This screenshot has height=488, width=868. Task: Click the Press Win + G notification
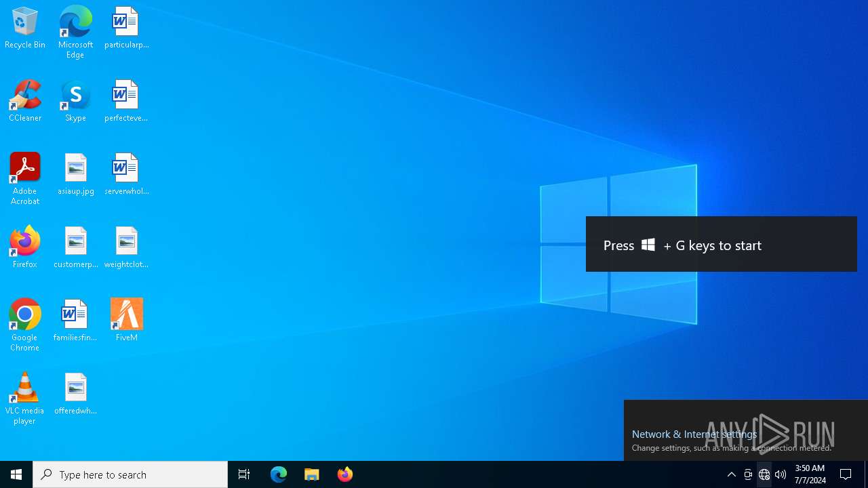(x=722, y=244)
